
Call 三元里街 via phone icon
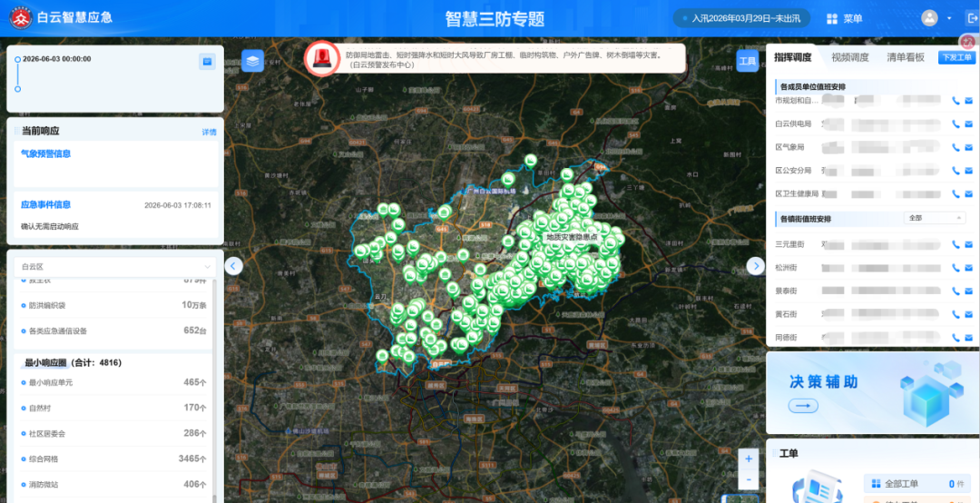[955, 244]
